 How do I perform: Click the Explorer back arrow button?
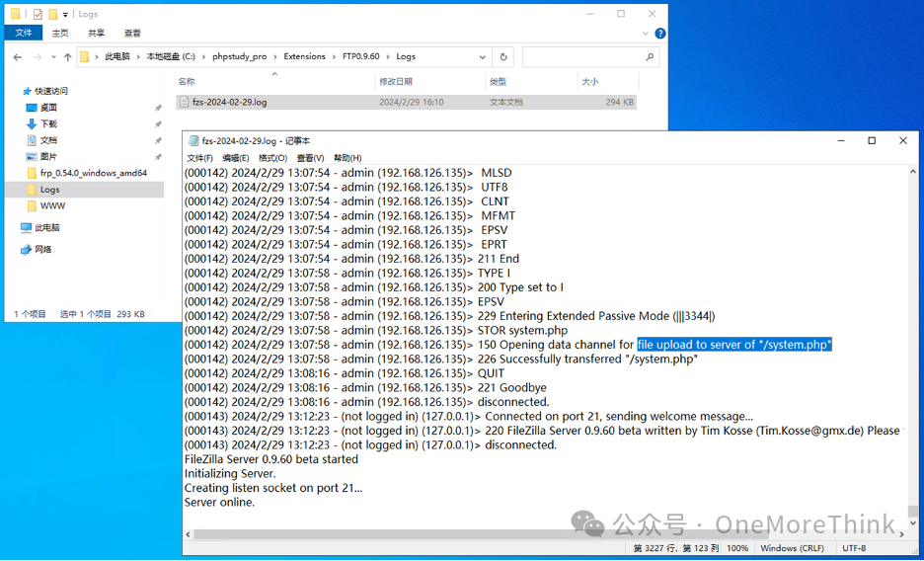coord(18,57)
